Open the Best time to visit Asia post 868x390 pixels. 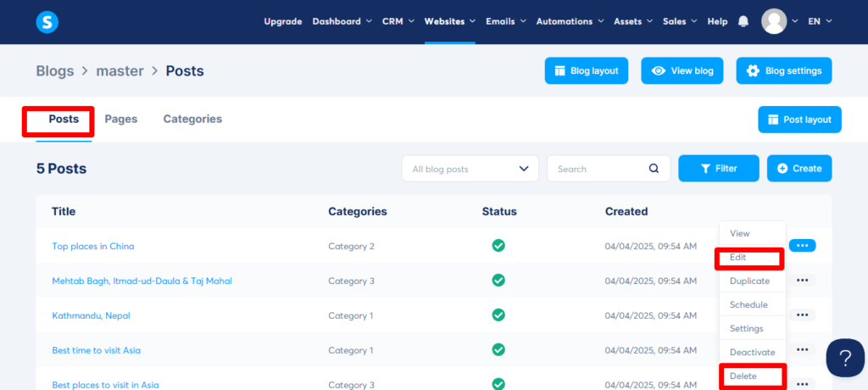(97, 350)
